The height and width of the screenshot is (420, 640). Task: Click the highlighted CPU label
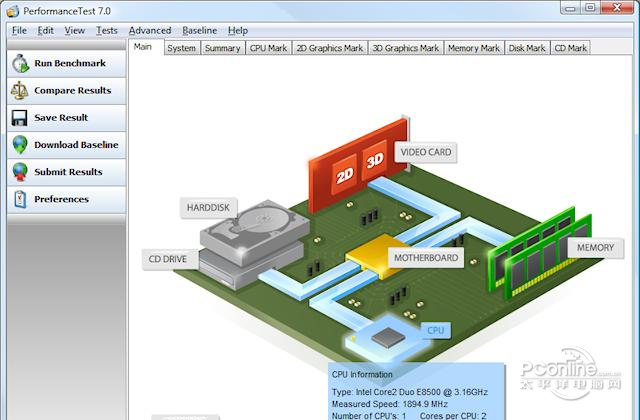[436, 330]
